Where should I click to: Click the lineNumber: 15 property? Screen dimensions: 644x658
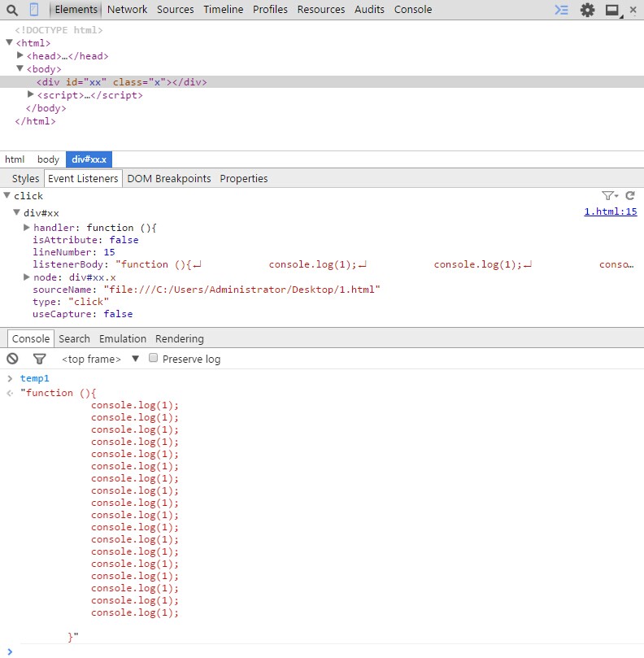74,252
